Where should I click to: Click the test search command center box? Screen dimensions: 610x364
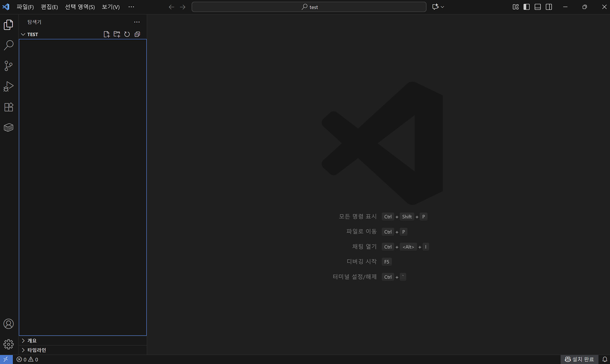pyautogui.click(x=309, y=7)
